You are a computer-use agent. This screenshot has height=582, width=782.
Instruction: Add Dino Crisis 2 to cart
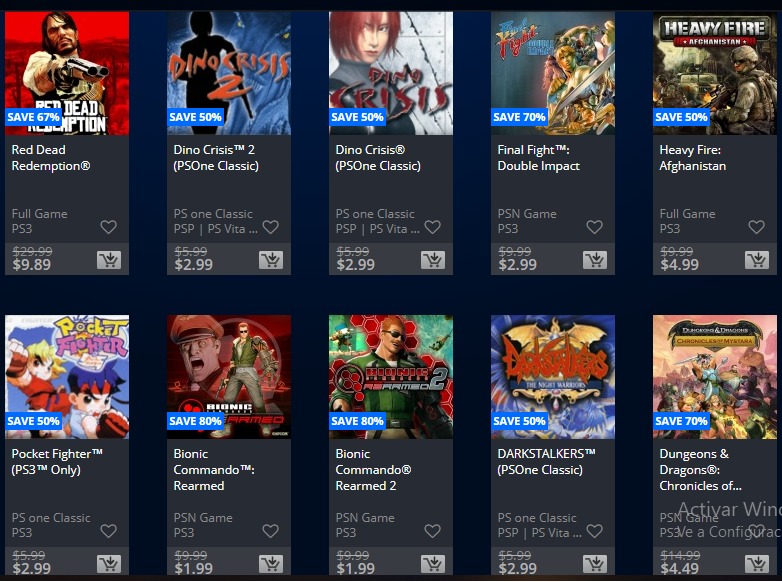coord(271,260)
